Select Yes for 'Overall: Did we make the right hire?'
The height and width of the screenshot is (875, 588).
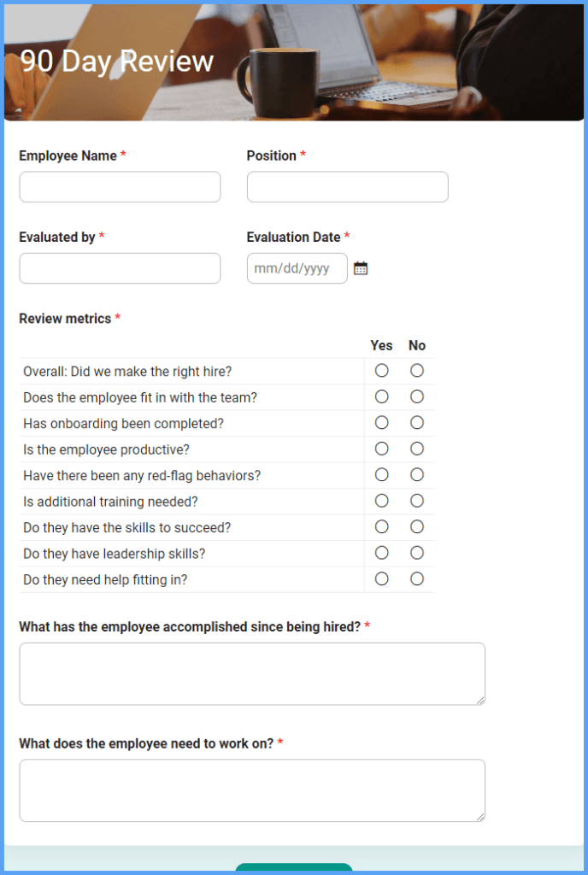(x=381, y=370)
